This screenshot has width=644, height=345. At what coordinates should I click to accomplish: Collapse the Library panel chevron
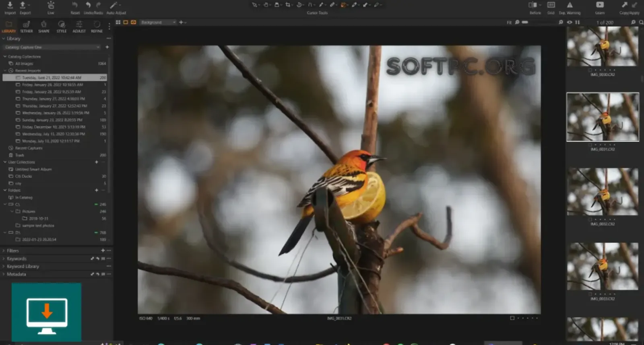[x=4, y=39]
